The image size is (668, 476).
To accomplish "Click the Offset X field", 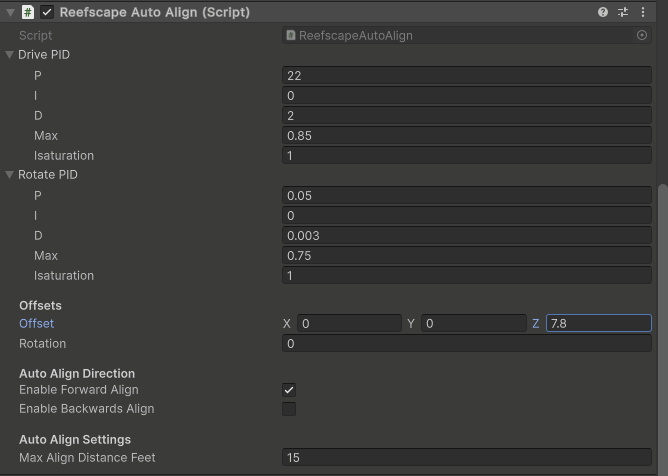I will pyautogui.click(x=349, y=323).
